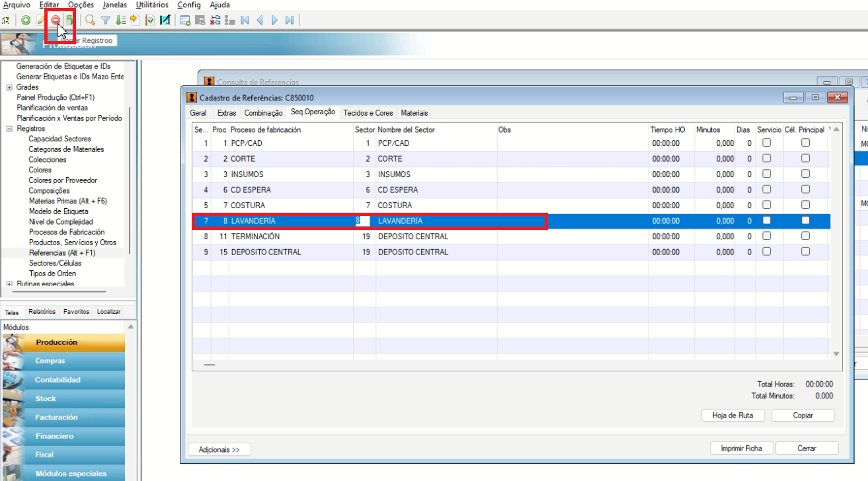This screenshot has width=868, height=481.
Task: Click the blue chart toolbar icon
Action: pyautogui.click(x=165, y=20)
